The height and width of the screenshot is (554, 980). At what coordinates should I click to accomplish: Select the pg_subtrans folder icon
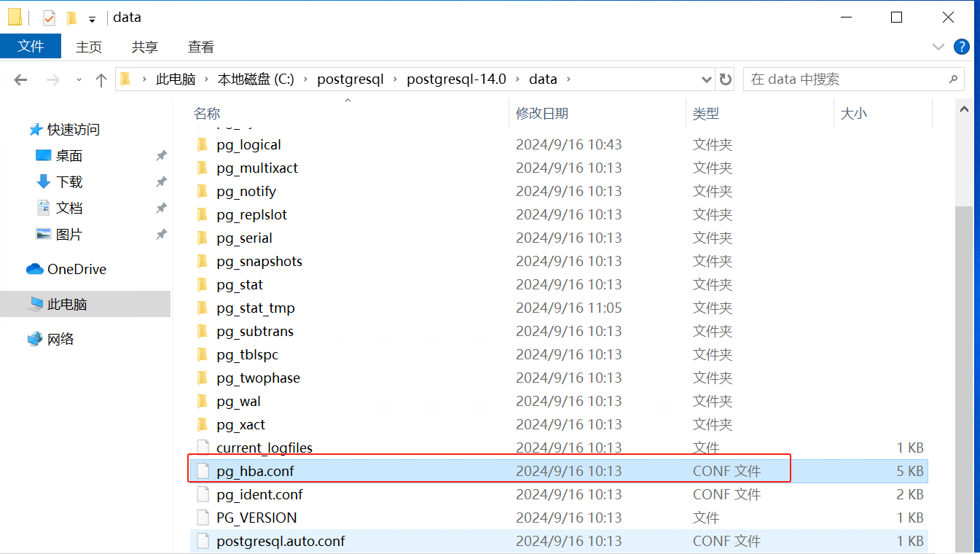203,331
